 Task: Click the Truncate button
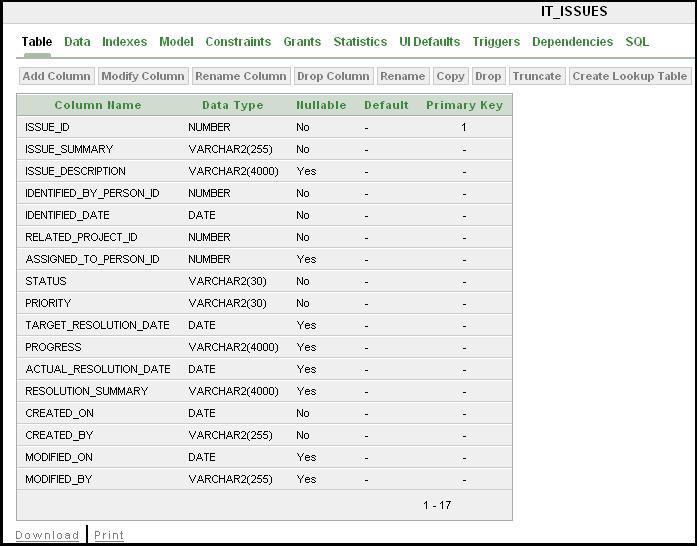(537, 76)
